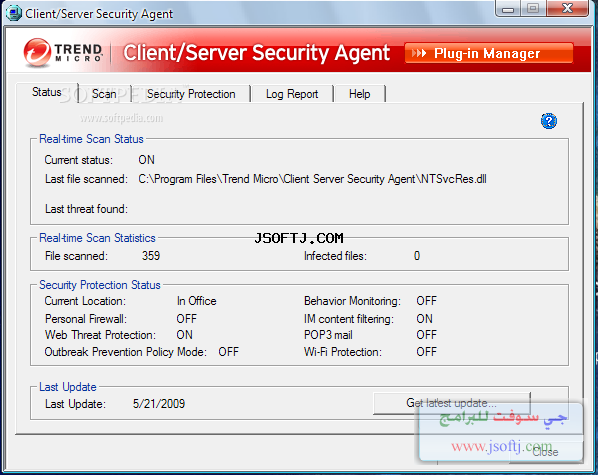Screen dimensions: 598x475
Task: Open the Log Report tab
Action: (292, 94)
